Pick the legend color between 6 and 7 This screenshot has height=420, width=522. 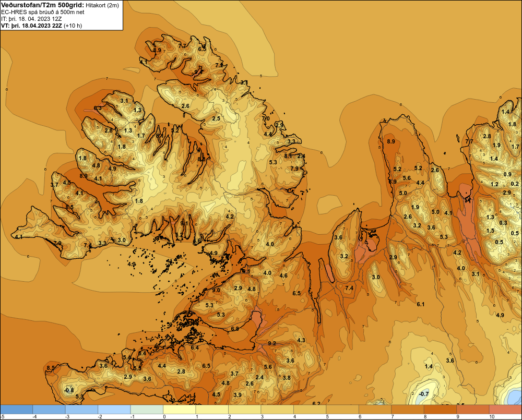click(375, 409)
